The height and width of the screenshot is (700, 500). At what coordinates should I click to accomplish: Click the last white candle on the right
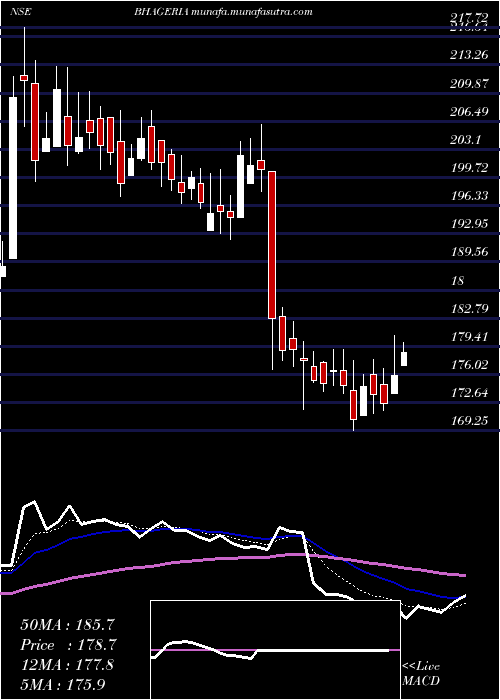coord(404,359)
